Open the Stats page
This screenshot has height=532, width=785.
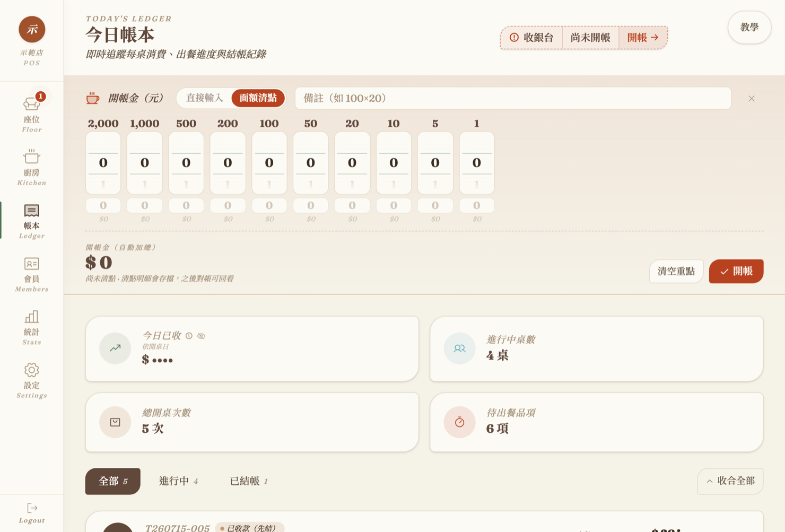(32, 327)
